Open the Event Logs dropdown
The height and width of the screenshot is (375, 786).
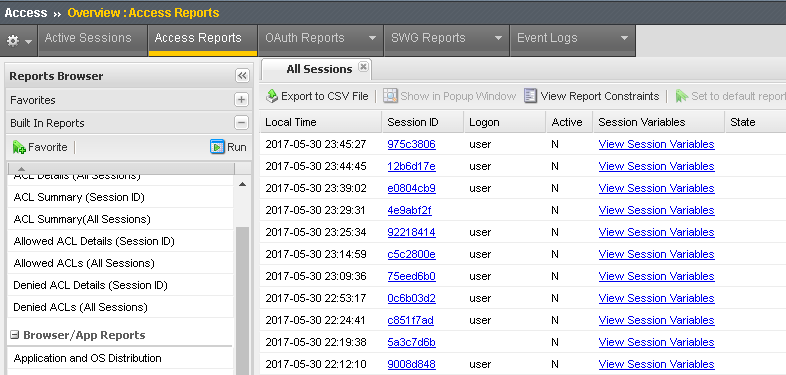(x=624, y=38)
